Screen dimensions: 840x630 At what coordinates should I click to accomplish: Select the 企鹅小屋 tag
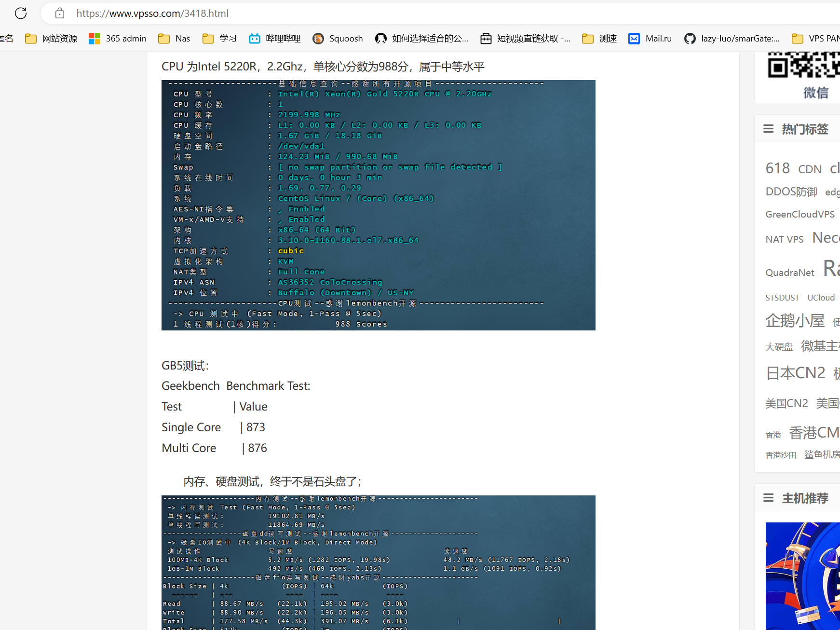click(x=795, y=321)
